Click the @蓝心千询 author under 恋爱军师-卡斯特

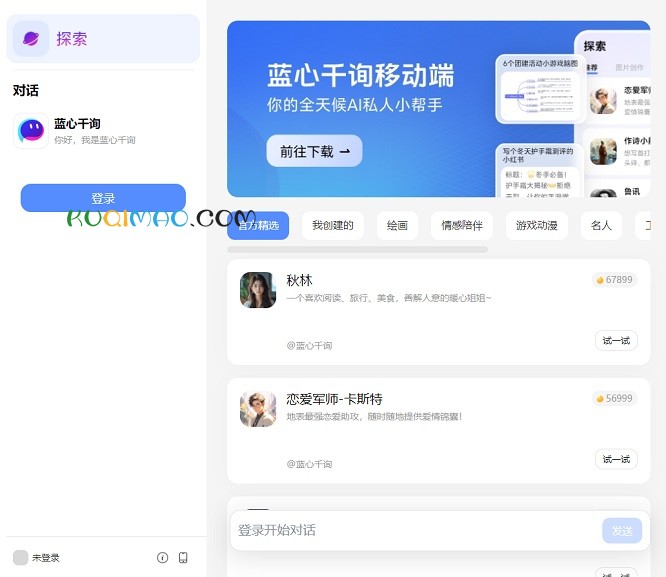point(309,464)
